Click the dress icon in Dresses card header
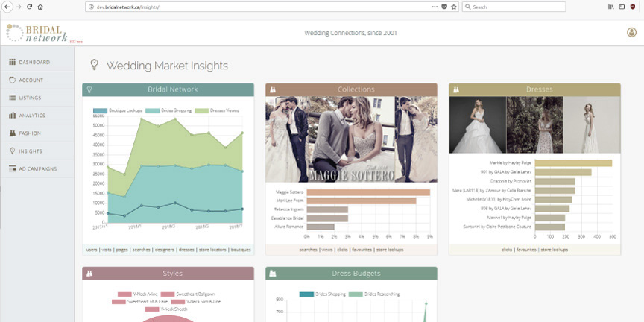The height and width of the screenshot is (322, 644). pos(456,89)
